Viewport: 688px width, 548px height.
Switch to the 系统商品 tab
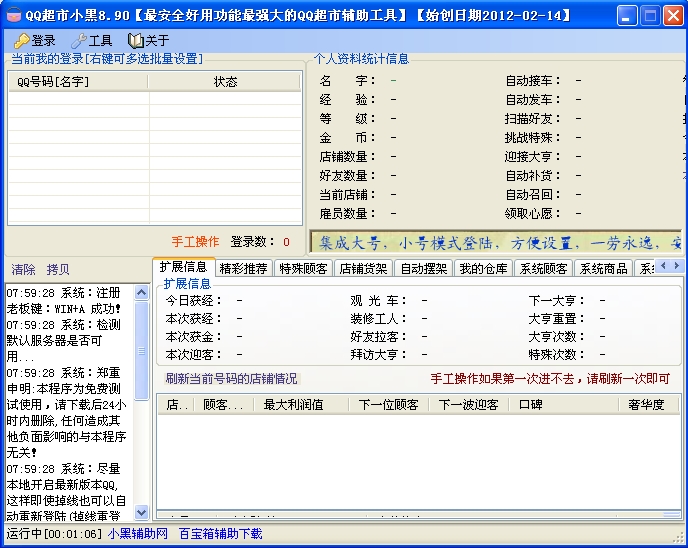pos(603,269)
